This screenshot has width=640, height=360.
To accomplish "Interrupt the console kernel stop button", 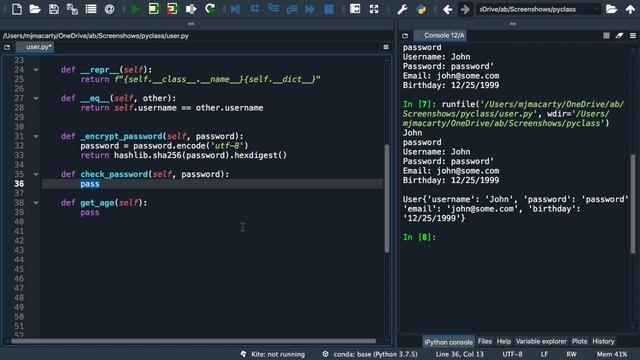I will point(606,36).
